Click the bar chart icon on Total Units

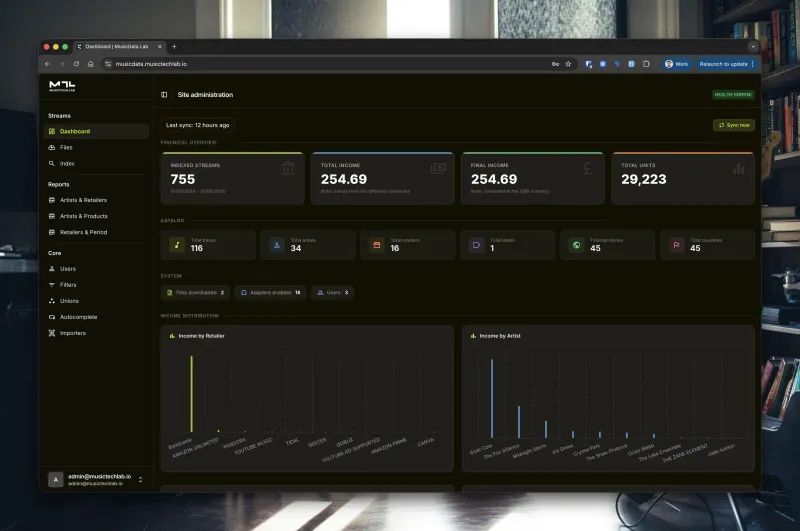click(738, 168)
